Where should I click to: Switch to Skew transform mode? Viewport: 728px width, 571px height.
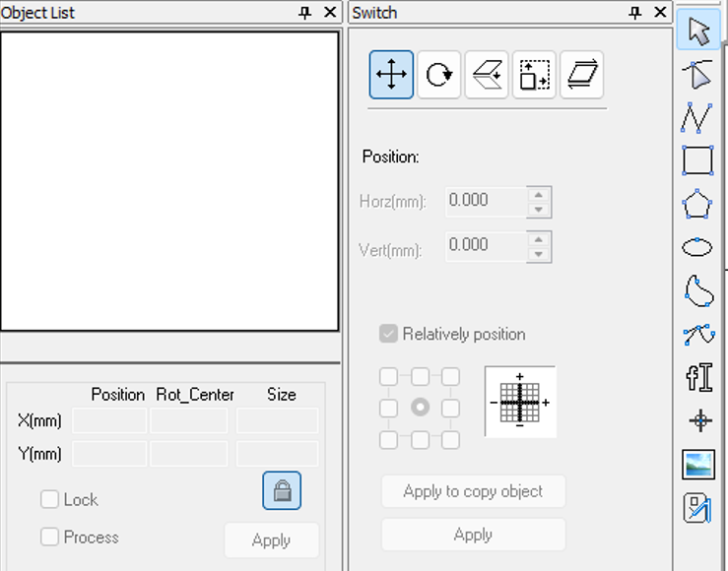click(x=582, y=75)
